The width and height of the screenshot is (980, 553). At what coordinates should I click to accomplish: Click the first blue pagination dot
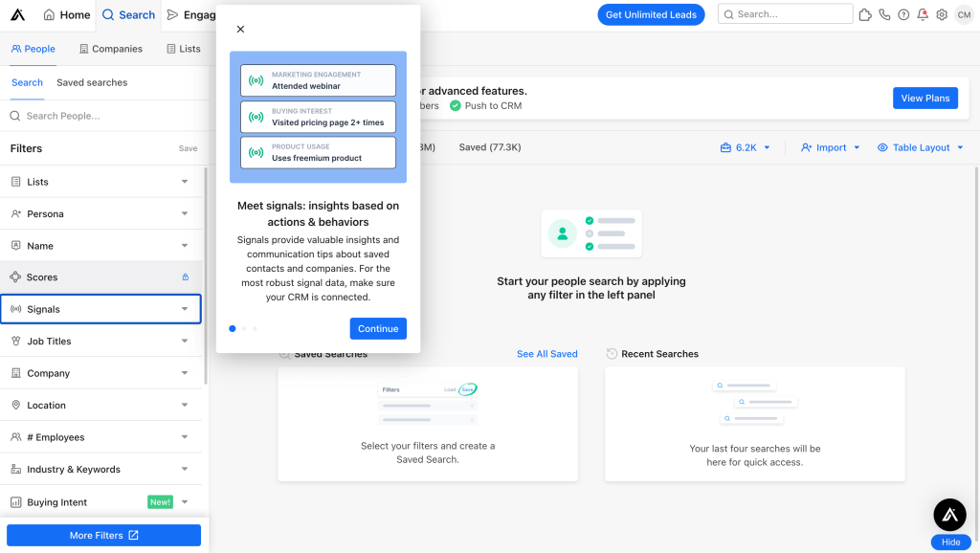[x=233, y=329]
